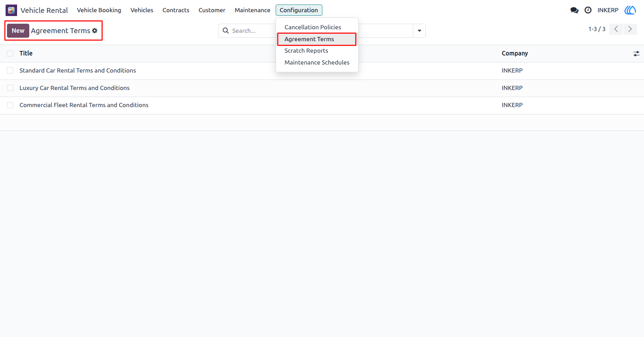Image resolution: width=644 pixels, height=337 pixels.
Task: Click the INKERP company name in the navbar
Action: point(608,10)
